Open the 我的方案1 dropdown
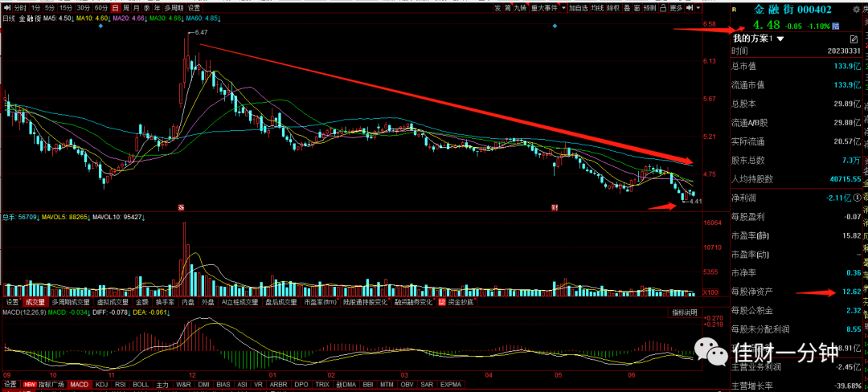This screenshot has width=868, height=392. point(759,39)
